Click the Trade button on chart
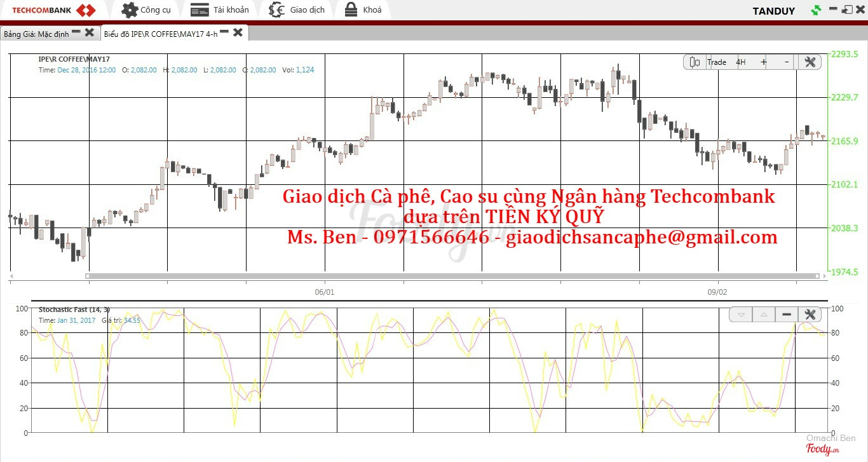The image size is (868, 462). click(x=717, y=62)
